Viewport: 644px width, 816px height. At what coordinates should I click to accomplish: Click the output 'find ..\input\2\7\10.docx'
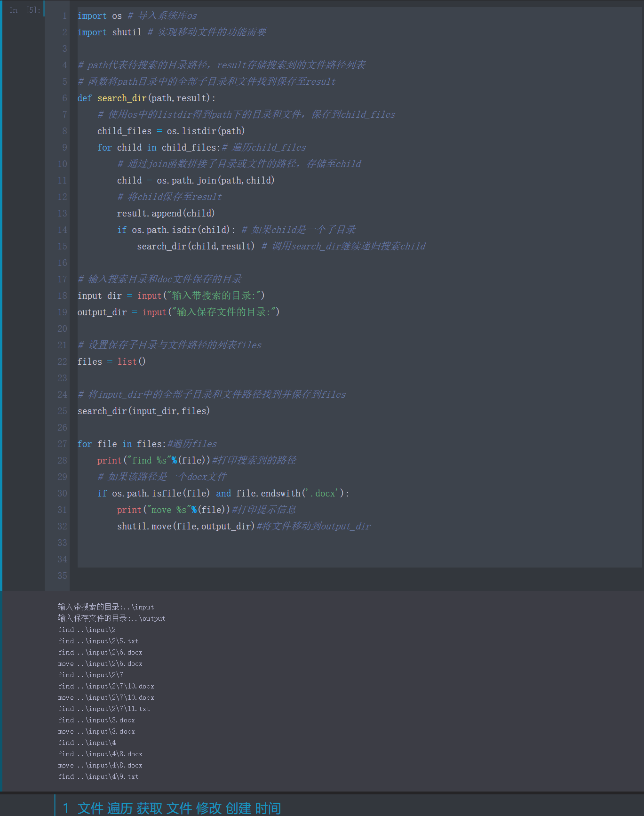pyautogui.click(x=106, y=686)
